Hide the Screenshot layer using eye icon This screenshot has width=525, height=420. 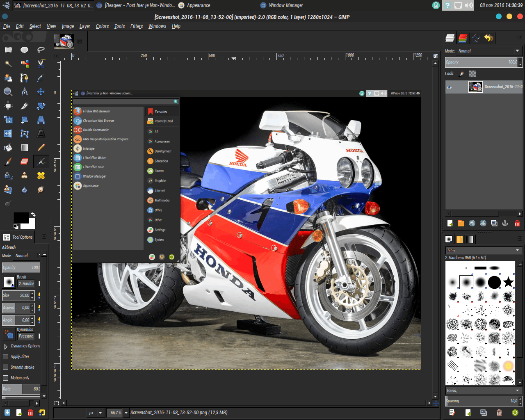point(449,87)
